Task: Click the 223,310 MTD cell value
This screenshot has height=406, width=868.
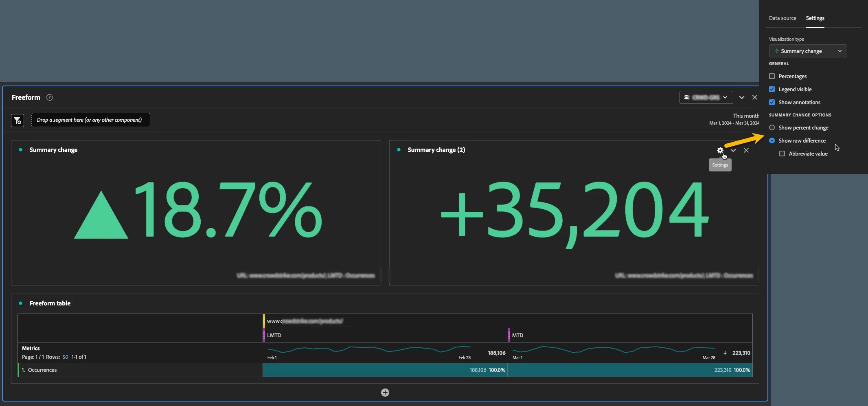Action: coord(723,370)
